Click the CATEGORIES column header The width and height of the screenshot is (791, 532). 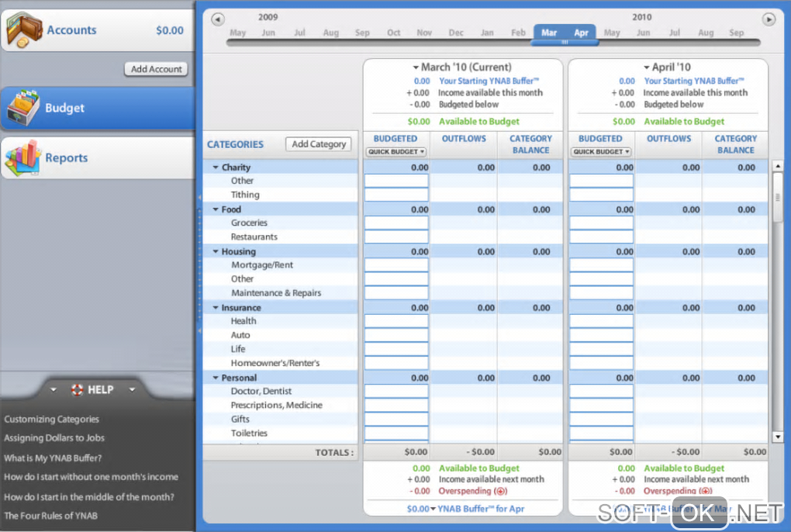tap(235, 144)
